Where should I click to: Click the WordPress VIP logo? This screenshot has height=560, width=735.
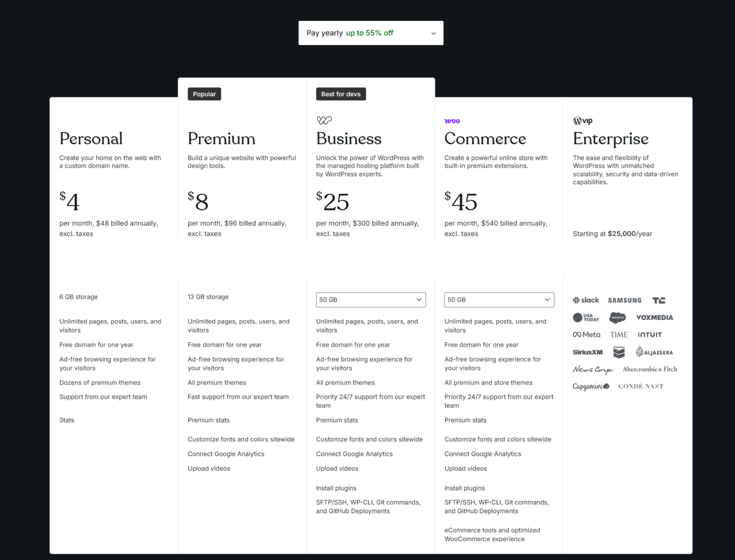click(582, 121)
